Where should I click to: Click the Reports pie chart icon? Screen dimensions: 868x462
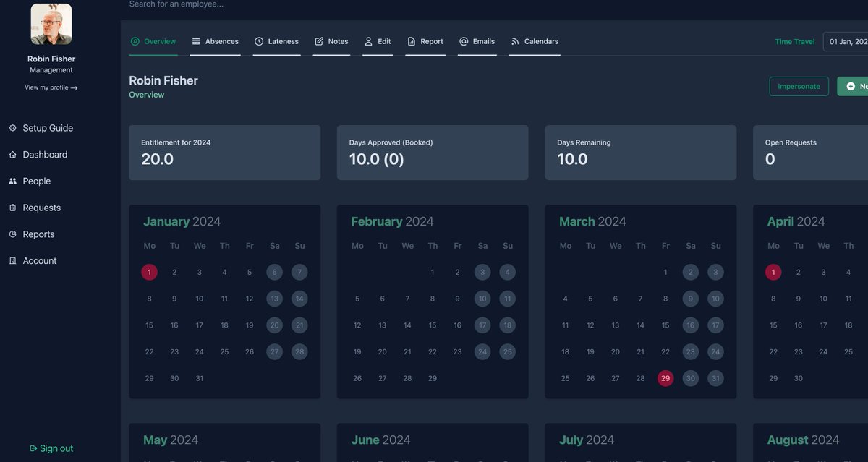[x=12, y=234]
